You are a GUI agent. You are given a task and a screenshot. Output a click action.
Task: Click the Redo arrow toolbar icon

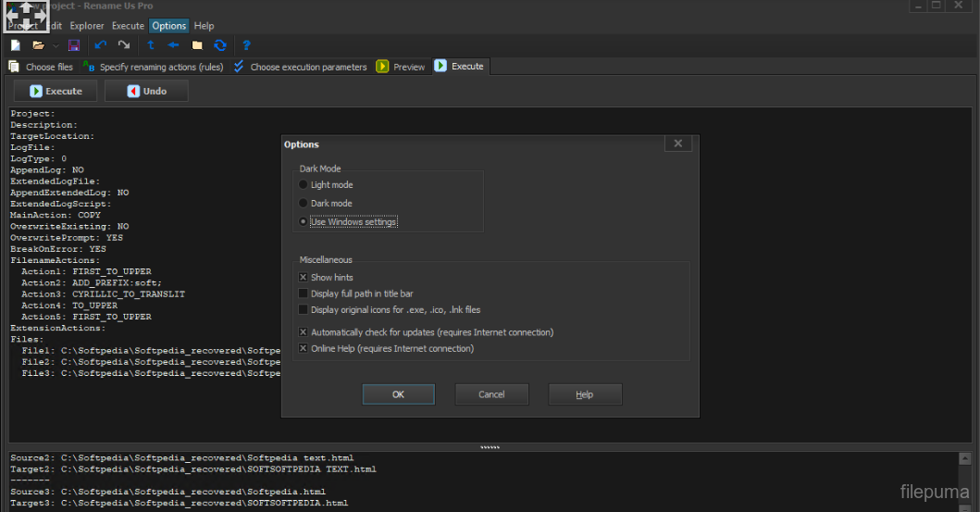(123, 44)
